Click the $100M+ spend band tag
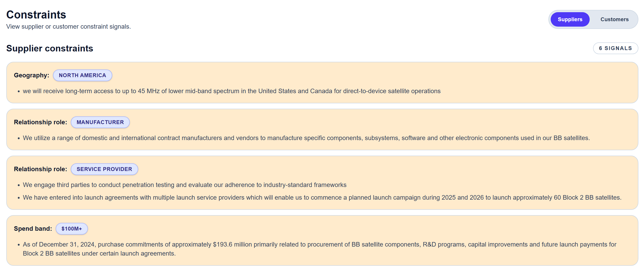The width and height of the screenshot is (644, 270). pyautogui.click(x=71, y=229)
